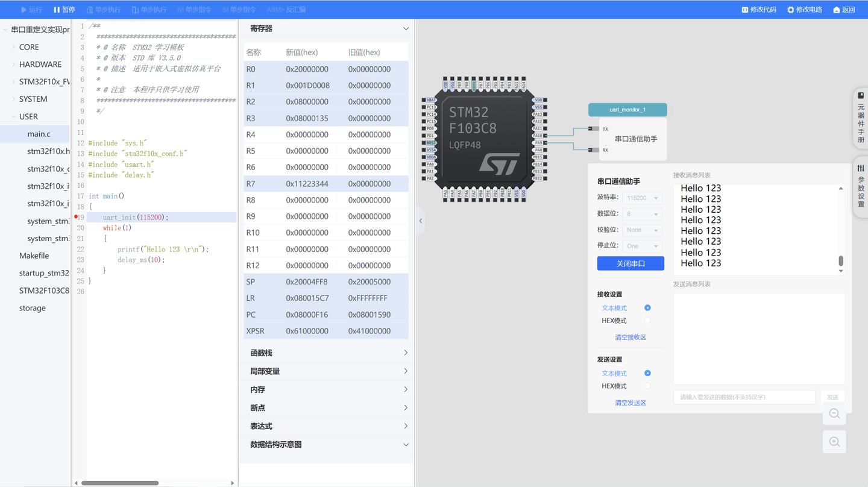Viewport: 868px width, 487px height.
Task: Select HEX模式 in 接收设置
Action: click(647, 320)
